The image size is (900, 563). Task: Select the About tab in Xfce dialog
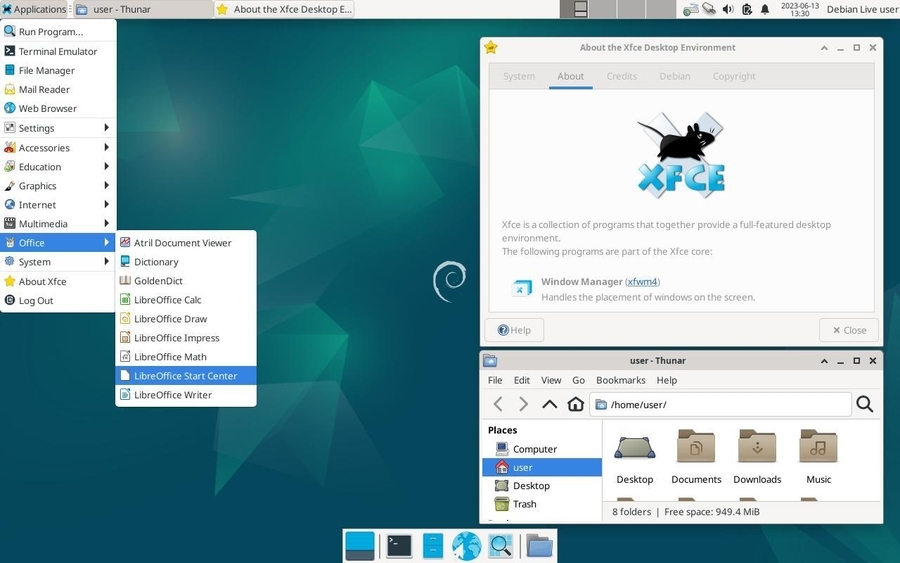point(571,76)
